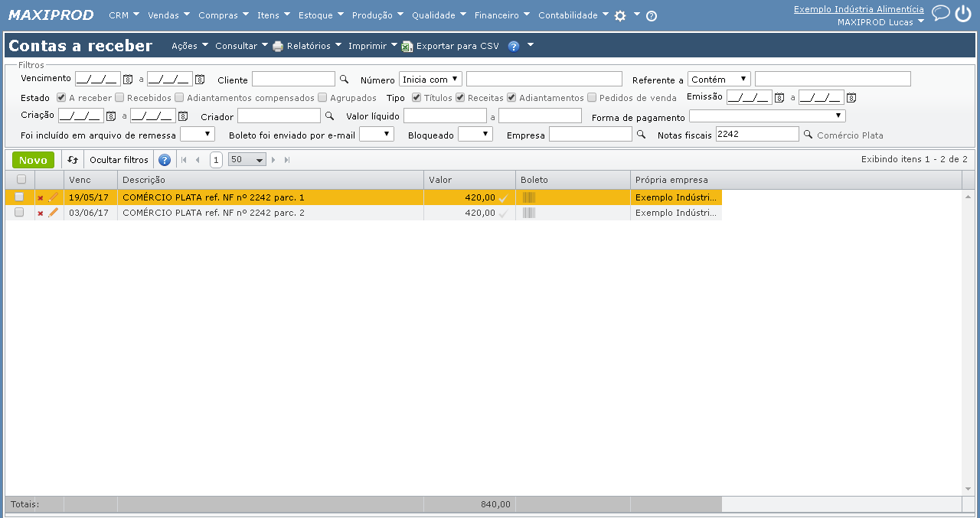Search Notas fiscais with magnifier icon

click(x=807, y=135)
